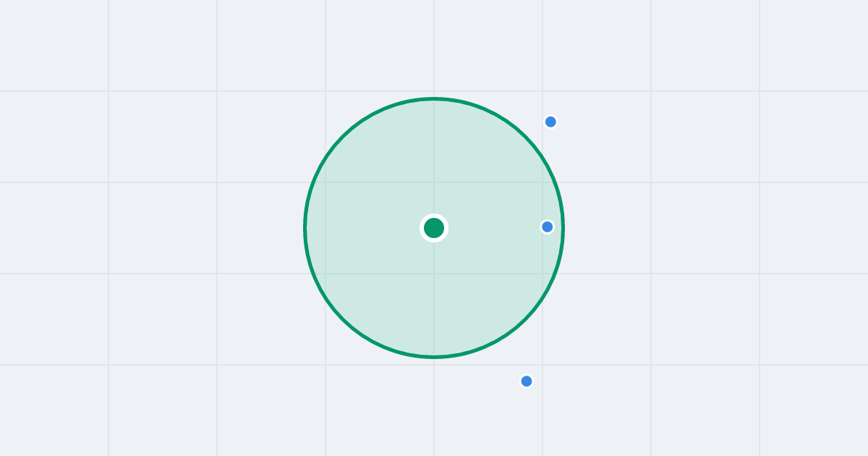Select the green center marker of the circle
Image resolution: width=868 pixels, height=456 pixels.
(x=434, y=228)
